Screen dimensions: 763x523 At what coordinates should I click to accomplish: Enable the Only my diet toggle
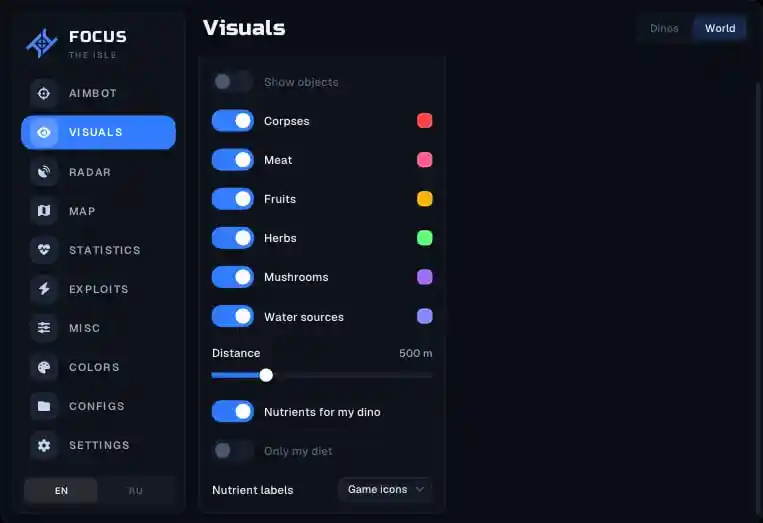coord(233,451)
